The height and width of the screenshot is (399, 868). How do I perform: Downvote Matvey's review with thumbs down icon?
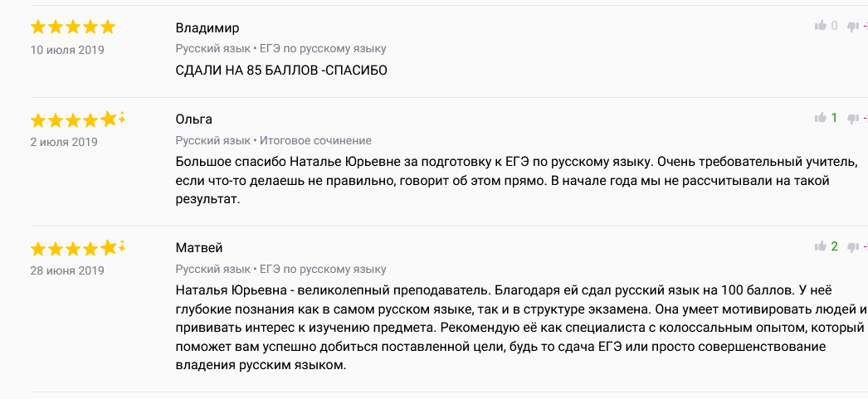pyautogui.click(x=853, y=247)
